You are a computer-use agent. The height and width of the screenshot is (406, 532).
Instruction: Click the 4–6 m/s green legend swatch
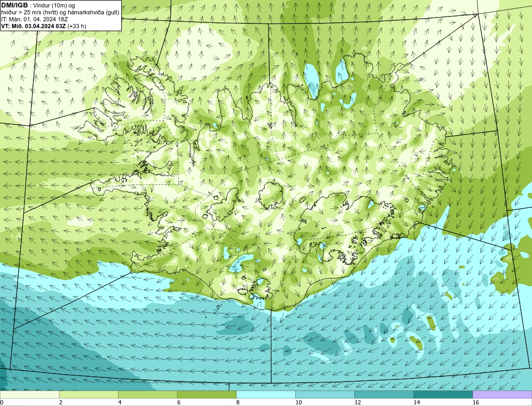(147, 394)
